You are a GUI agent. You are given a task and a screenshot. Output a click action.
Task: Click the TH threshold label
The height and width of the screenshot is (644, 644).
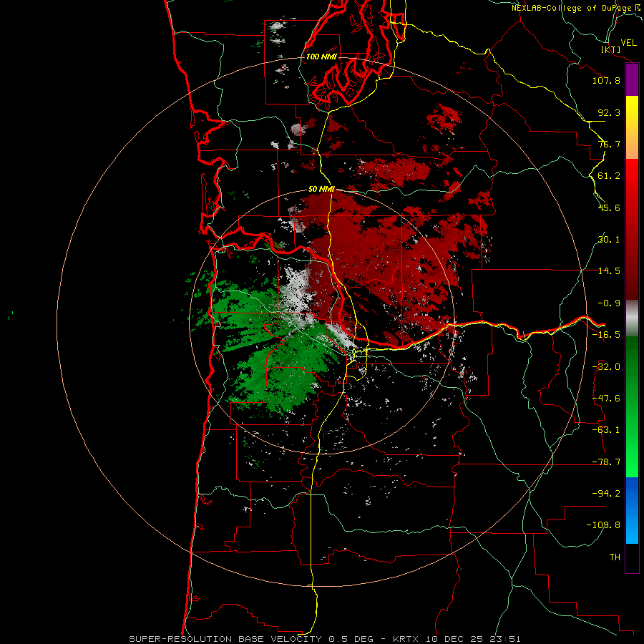615,557
